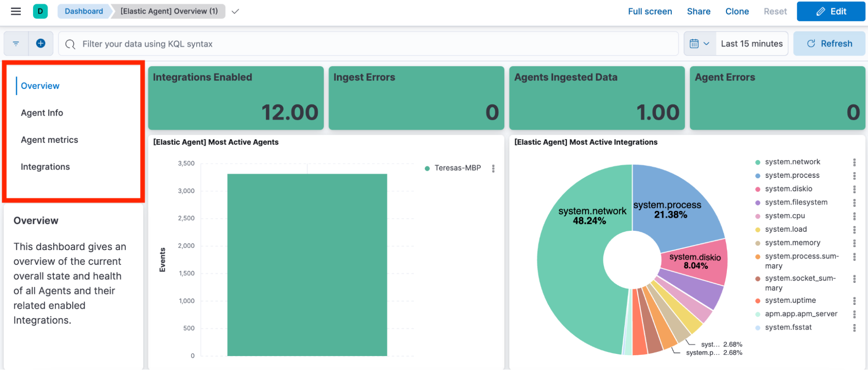
Task: Go to the Agent Info section
Action: point(42,113)
